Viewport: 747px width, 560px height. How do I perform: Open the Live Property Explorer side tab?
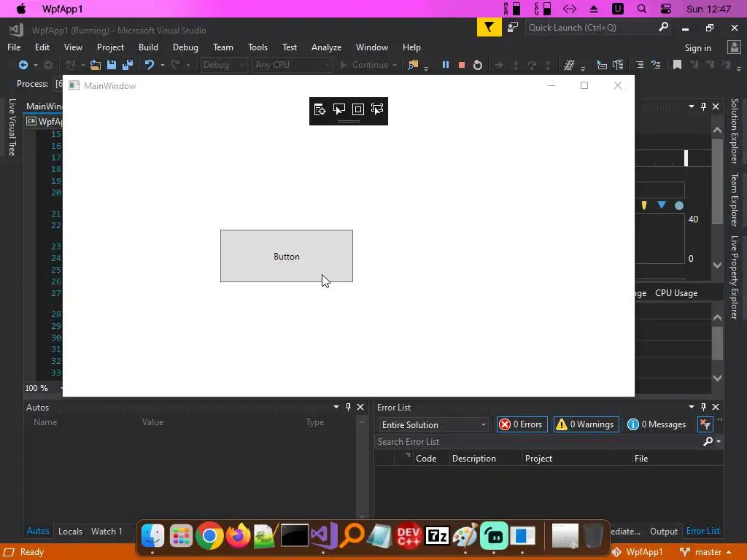click(735, 277)
